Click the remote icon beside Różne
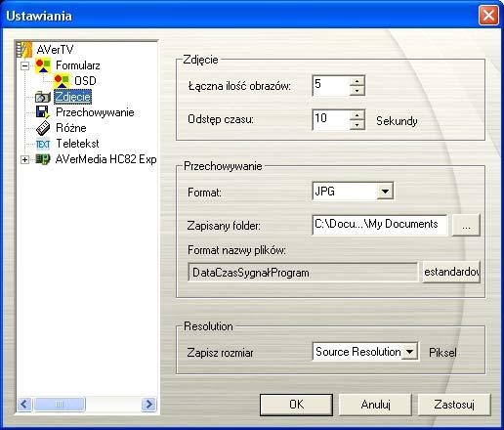 (43, 128)
